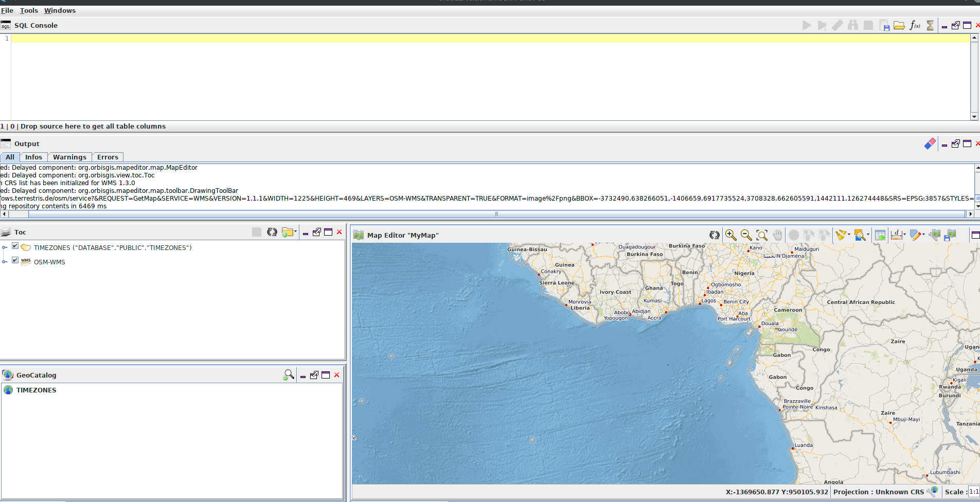980x502 pixels.
Task: Activate the Pan hand tool
Action: point(777,236)
